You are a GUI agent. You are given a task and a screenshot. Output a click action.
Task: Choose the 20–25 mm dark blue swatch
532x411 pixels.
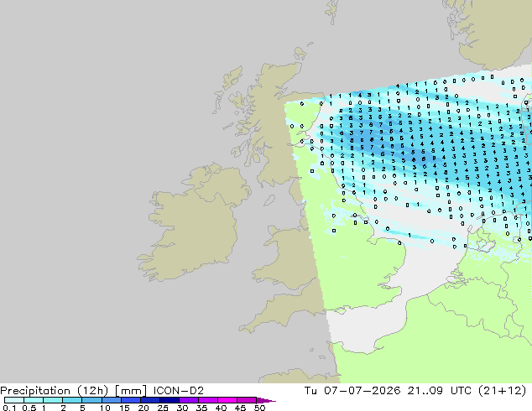click(150, 400)
